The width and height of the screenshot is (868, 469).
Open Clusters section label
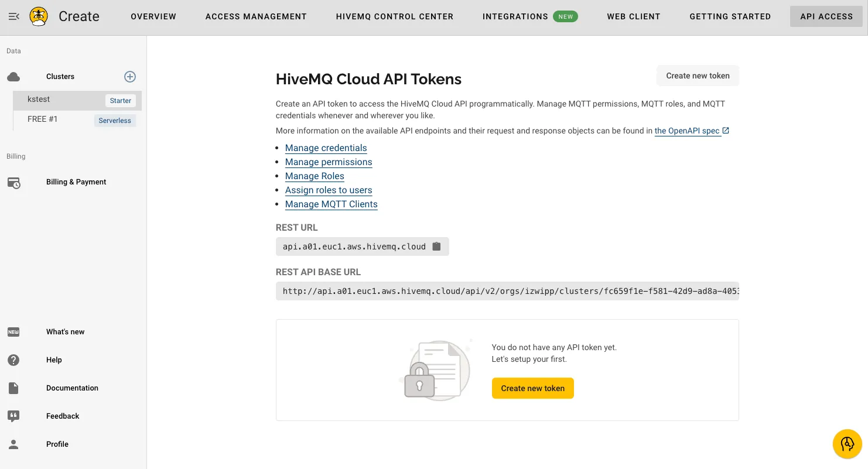(60, 77)
